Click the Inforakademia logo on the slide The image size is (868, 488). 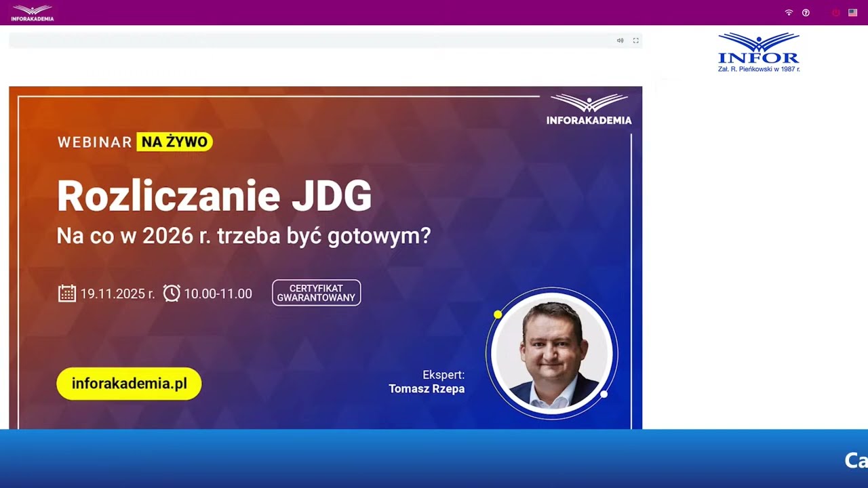[x=589, y=110]
